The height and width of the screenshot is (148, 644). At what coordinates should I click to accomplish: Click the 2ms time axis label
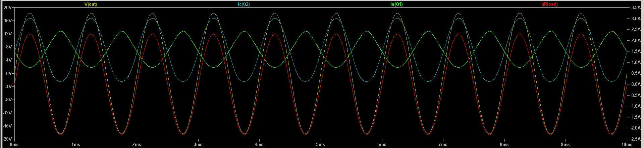137,144
